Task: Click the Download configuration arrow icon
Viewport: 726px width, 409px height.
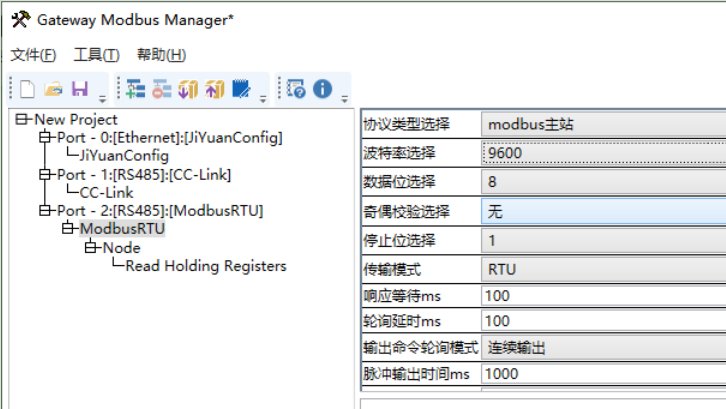Action: tap(188, 89)
